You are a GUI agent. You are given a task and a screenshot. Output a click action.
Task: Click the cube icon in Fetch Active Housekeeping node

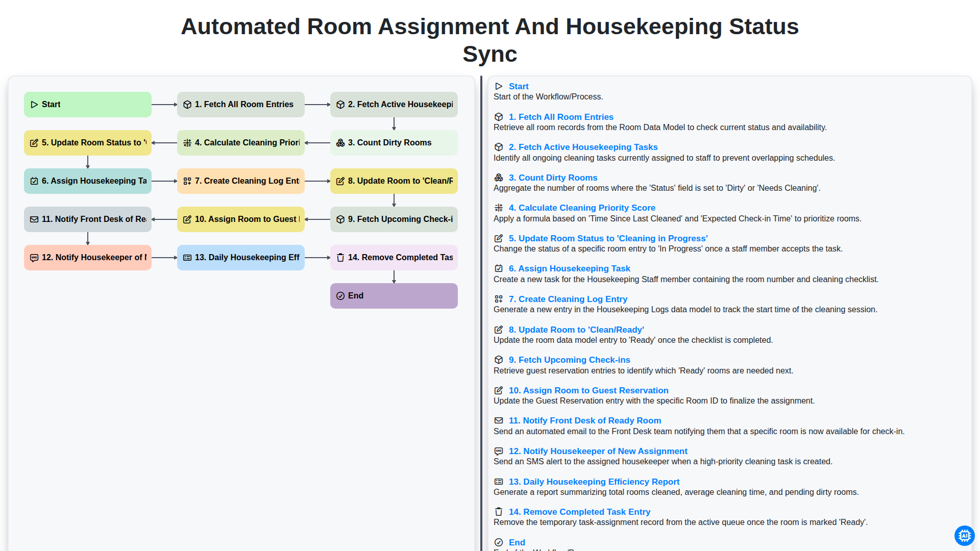tap(340, 105)
